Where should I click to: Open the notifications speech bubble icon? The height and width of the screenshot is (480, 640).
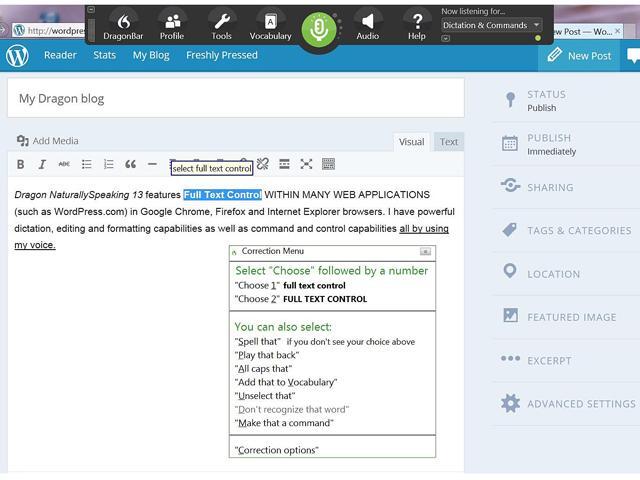point(633,56)
